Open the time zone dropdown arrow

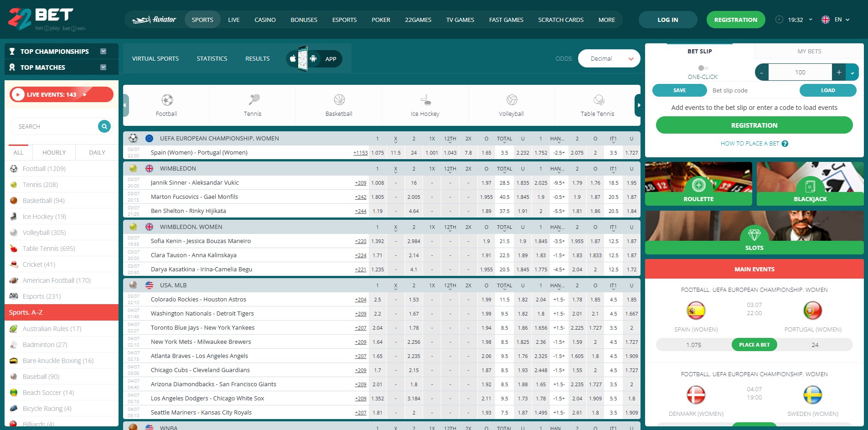click(811, 20)
